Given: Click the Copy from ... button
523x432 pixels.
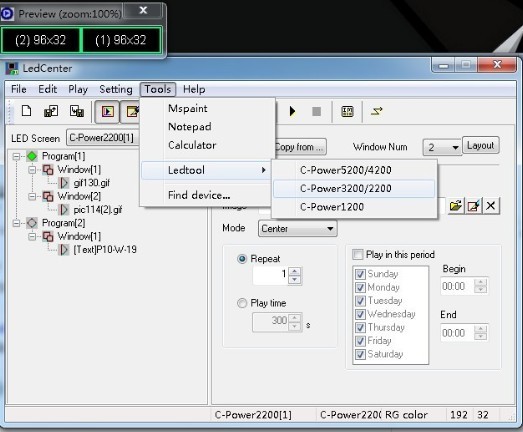Looking at the screenshot, I should 300,147.
